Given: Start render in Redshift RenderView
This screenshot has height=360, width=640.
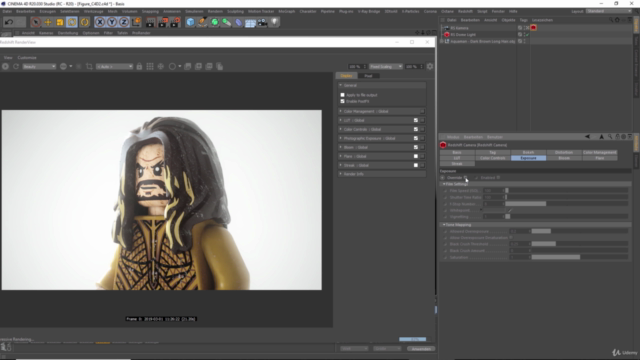Looking at the screenshot, I should tap(5, 66).
